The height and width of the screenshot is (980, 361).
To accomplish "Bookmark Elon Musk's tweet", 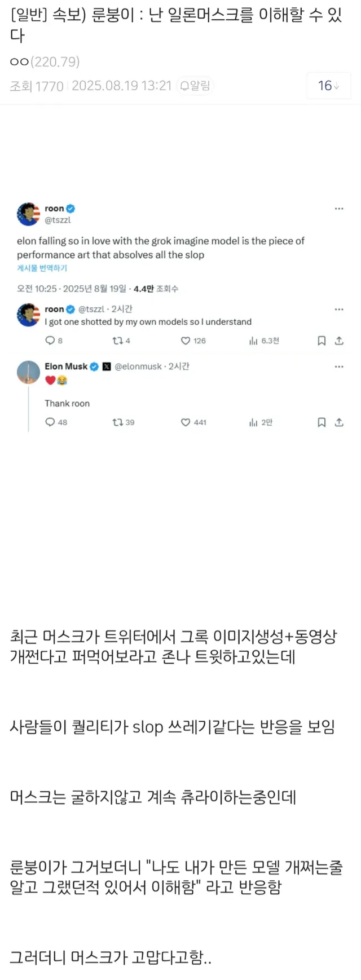I will 322,422.
